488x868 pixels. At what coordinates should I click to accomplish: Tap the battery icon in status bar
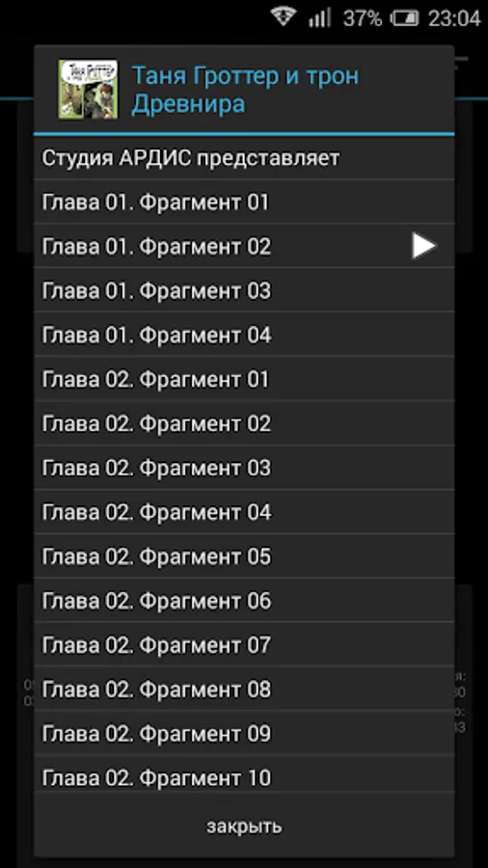pyautogui.click(x=404, y=18)
